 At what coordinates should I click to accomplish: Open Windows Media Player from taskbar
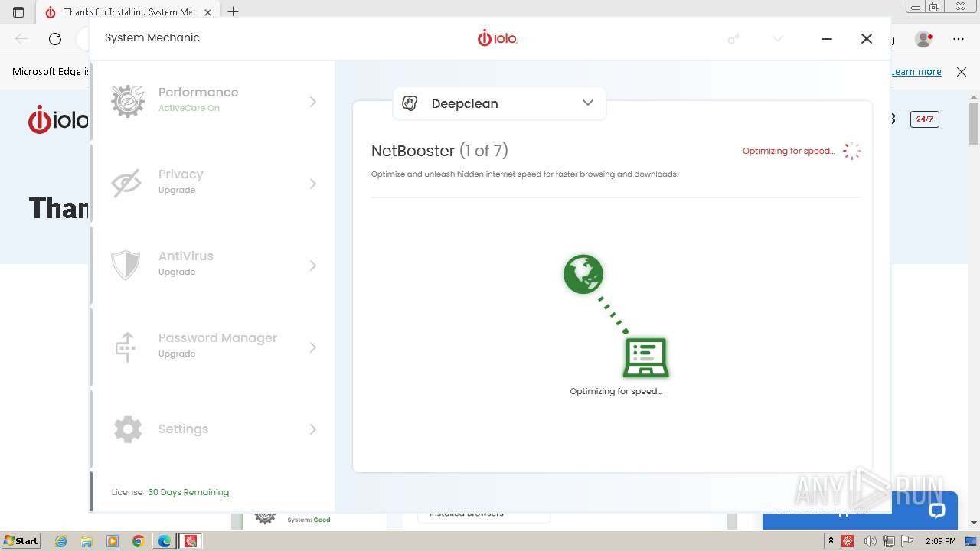(x=113, y=541)
